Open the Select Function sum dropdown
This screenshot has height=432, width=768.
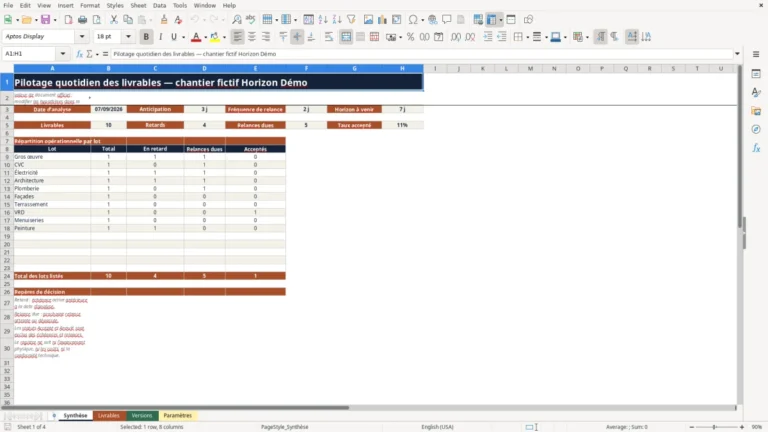[97, 54]
